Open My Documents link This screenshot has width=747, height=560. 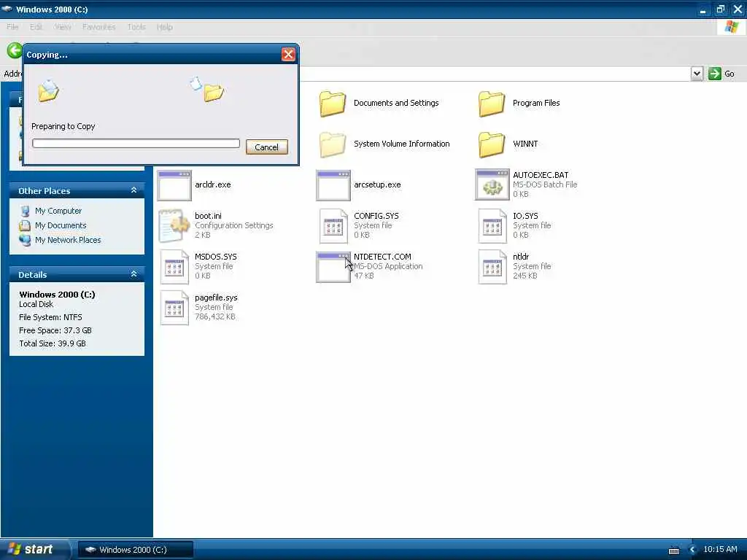(61, 226)
